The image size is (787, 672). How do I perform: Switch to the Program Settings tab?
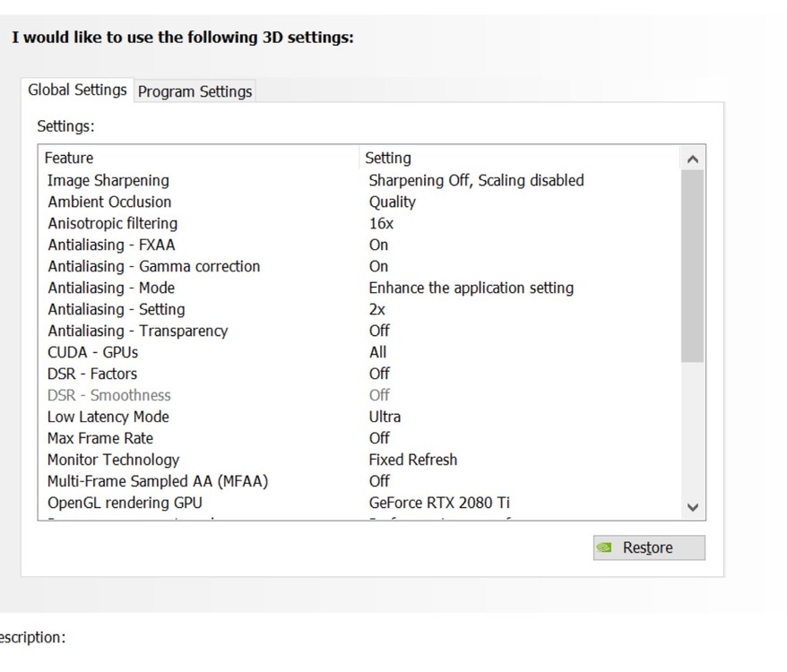click(195, 91)
